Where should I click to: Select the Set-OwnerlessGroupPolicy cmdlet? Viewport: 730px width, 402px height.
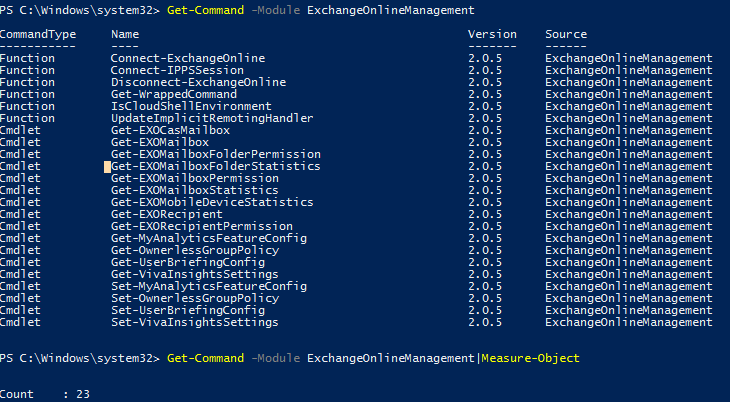tap(195, 299)
